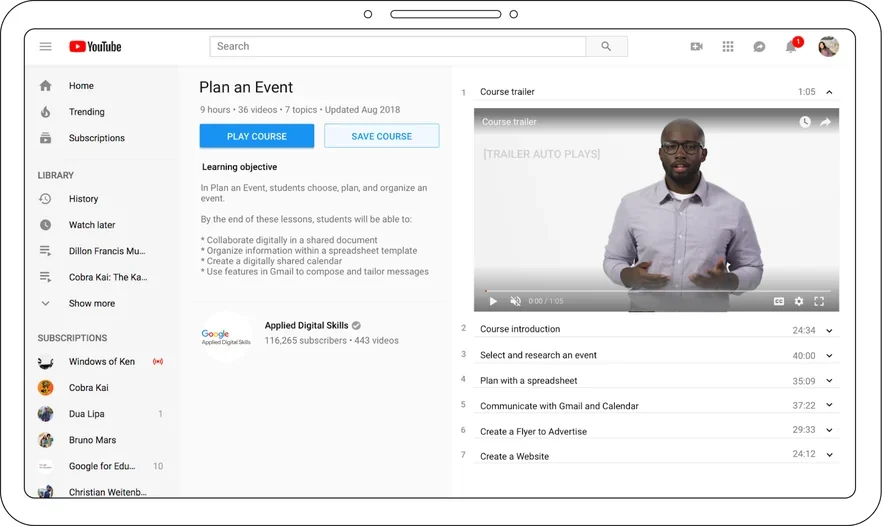Open the user avatar account menu
This screenshot has height=526, width=884.
click(828, 46)
